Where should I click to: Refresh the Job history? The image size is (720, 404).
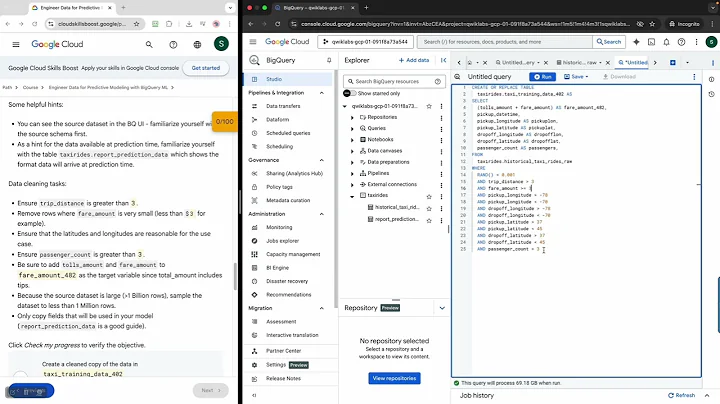click(681, 395)
